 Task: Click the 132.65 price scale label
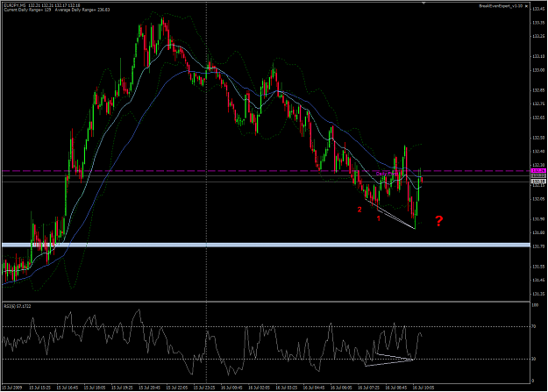(x=537, y=118)
